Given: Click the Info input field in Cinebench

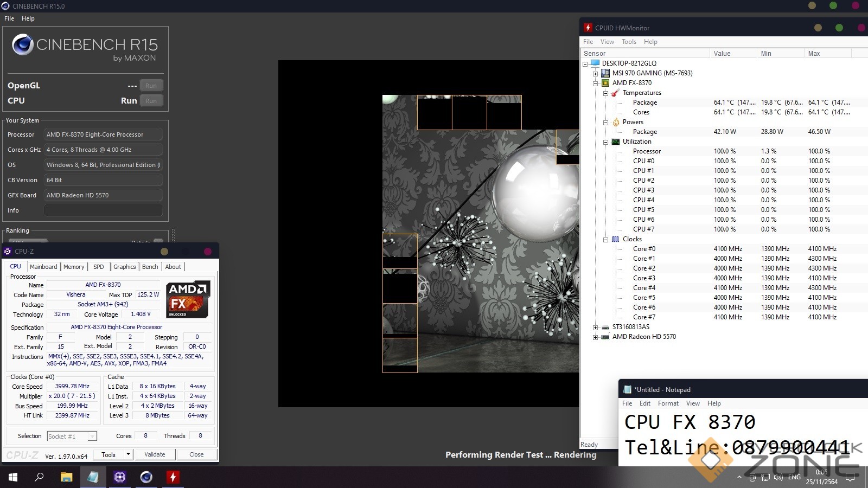Looking at the screenshot, I should [x=103, y=210].
